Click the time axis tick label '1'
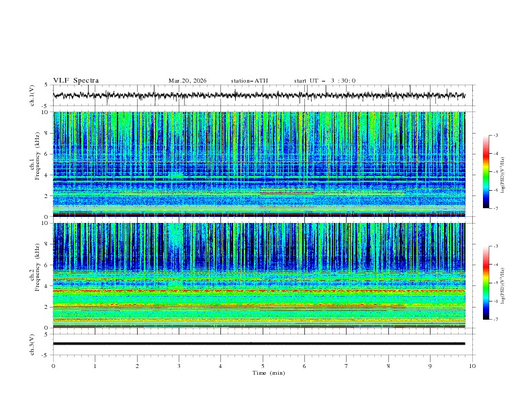532x411 pixels. tap(95, 366)
